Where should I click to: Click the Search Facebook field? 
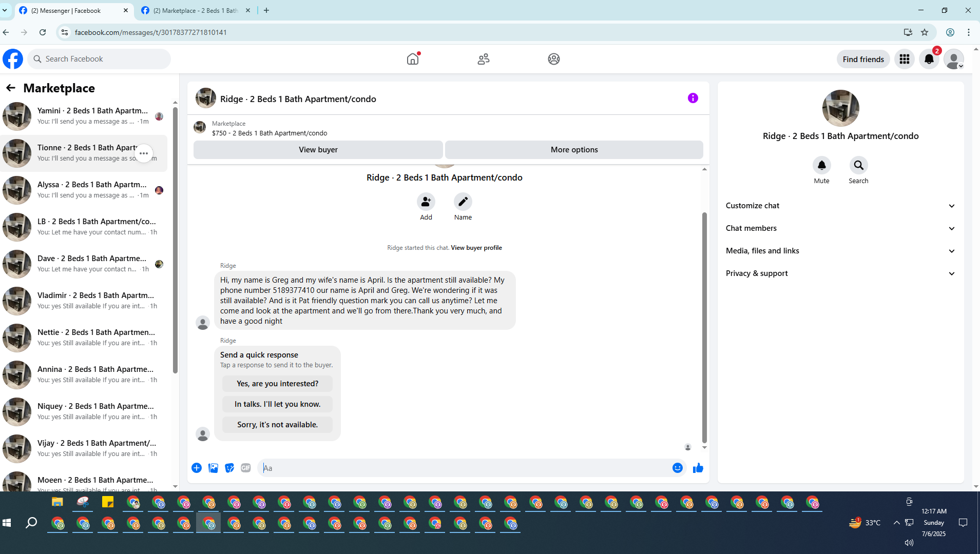(x=99, y=59)
